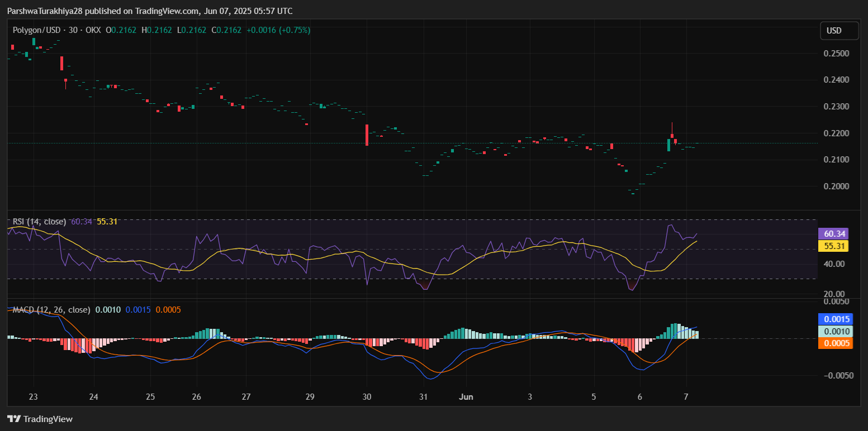
Task: Click the TradingView logo icon
Action: pyautogui.click(x=14, y=419)
